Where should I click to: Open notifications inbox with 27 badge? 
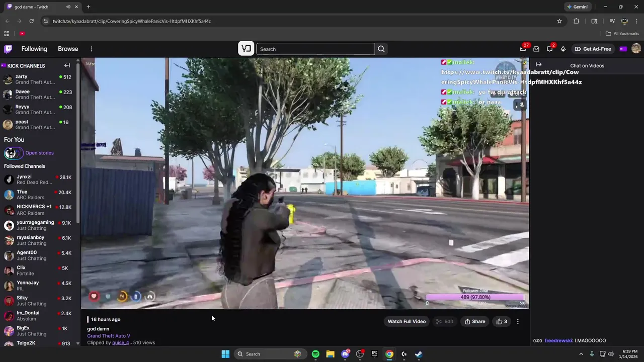point(523,49)
